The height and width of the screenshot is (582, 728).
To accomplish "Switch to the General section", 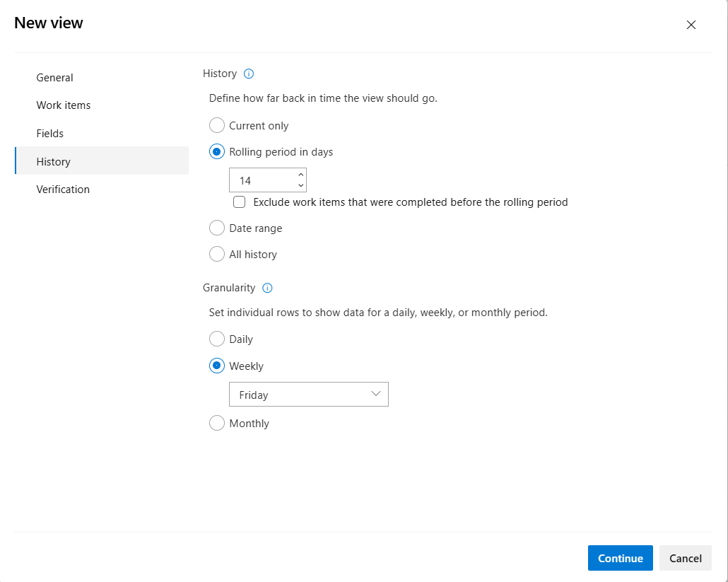I will click(x=54, y=77).
